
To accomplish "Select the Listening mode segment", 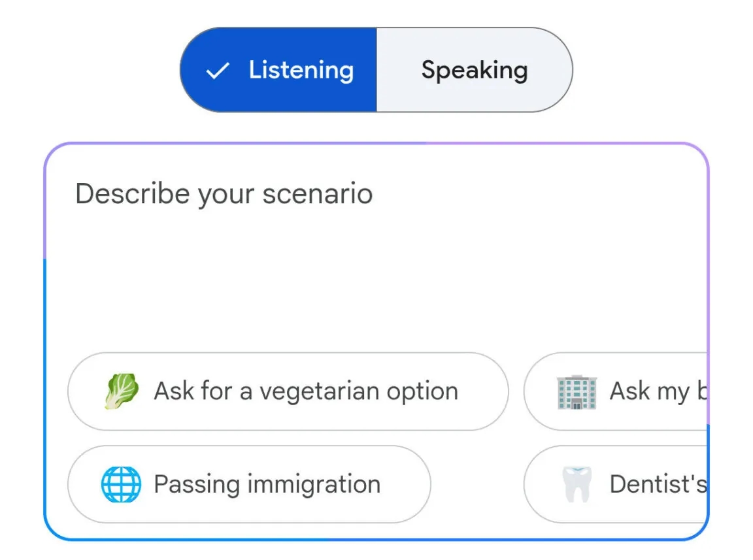I will click(x=278, y=70).
